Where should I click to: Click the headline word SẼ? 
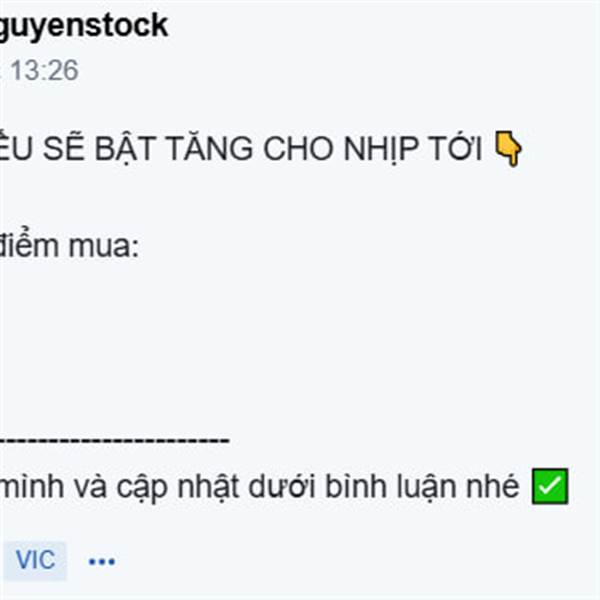click(x=63, y=147)
